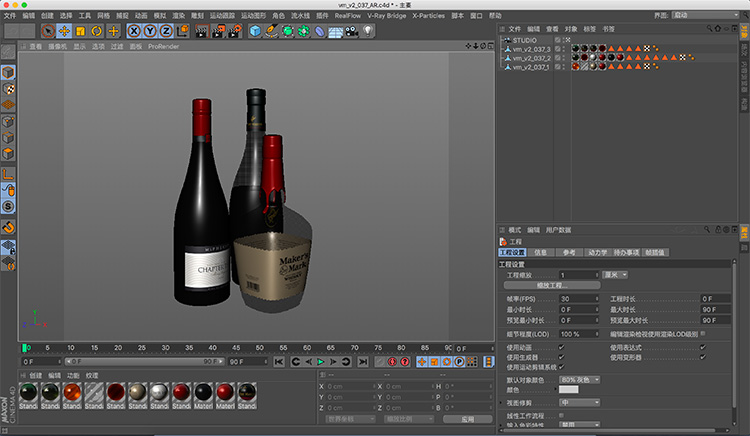Add a Light bulb object
This screenshot has width=750, height=436.
point(367,31)
